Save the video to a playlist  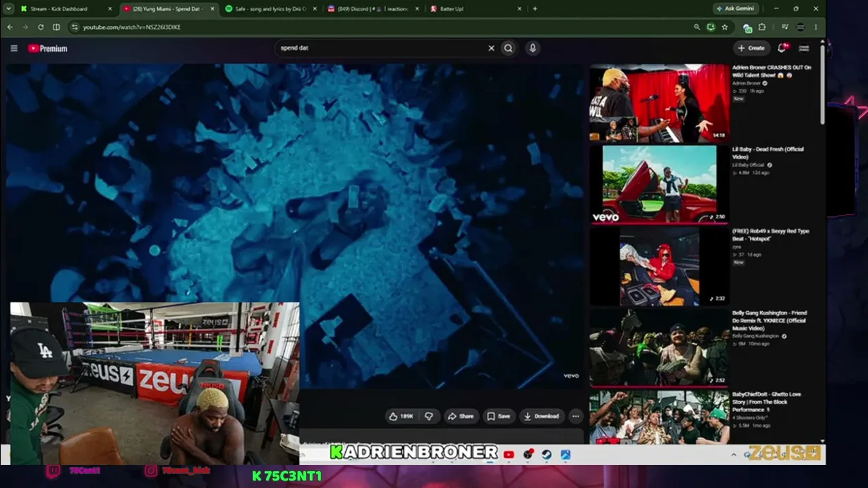(498, 416)
